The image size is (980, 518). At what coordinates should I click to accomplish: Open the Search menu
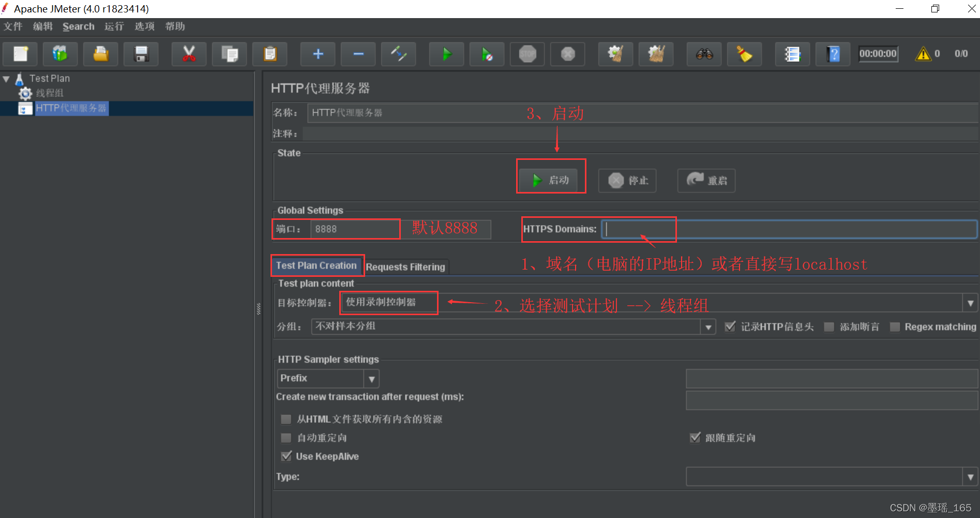pyautogui.click(x=79, y=26)
